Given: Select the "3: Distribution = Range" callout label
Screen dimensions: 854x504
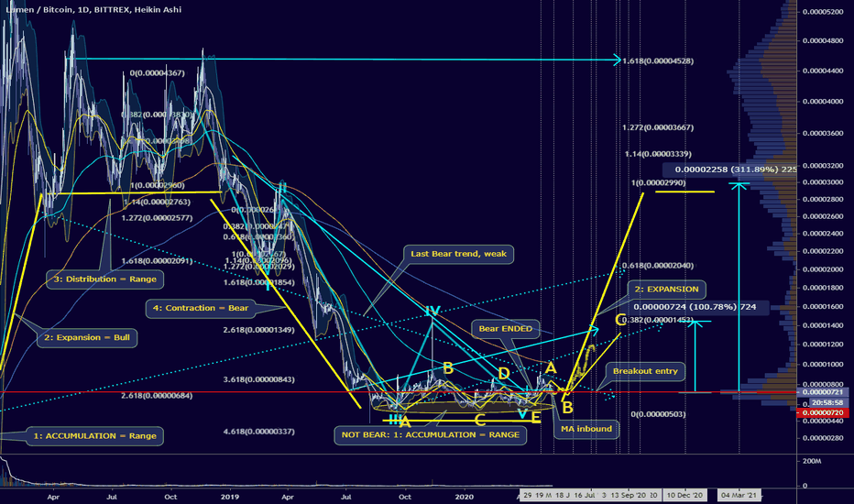Looking at the screenshot, I should tap(105, 279).
